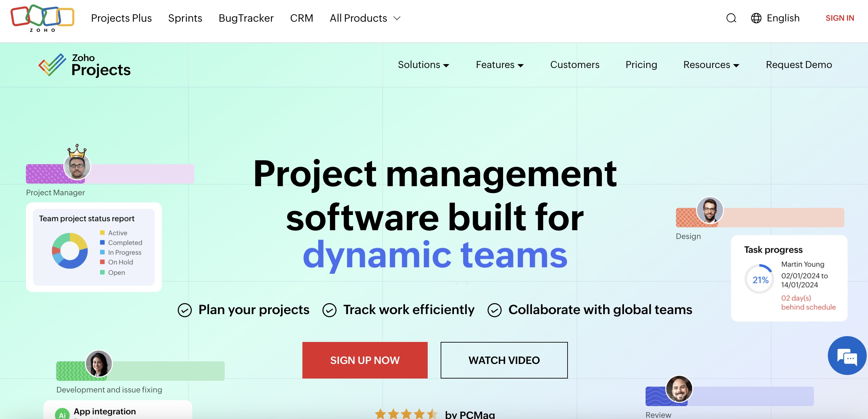Click the Development and issue fixing avatar
The width and height of the screenshot is (868, 419).
[x=99, y=363]
